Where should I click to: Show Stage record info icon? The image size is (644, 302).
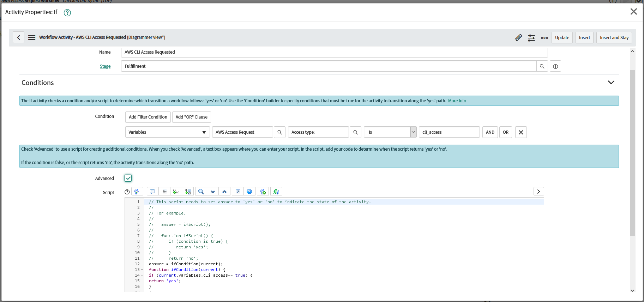tap(555, 66)
